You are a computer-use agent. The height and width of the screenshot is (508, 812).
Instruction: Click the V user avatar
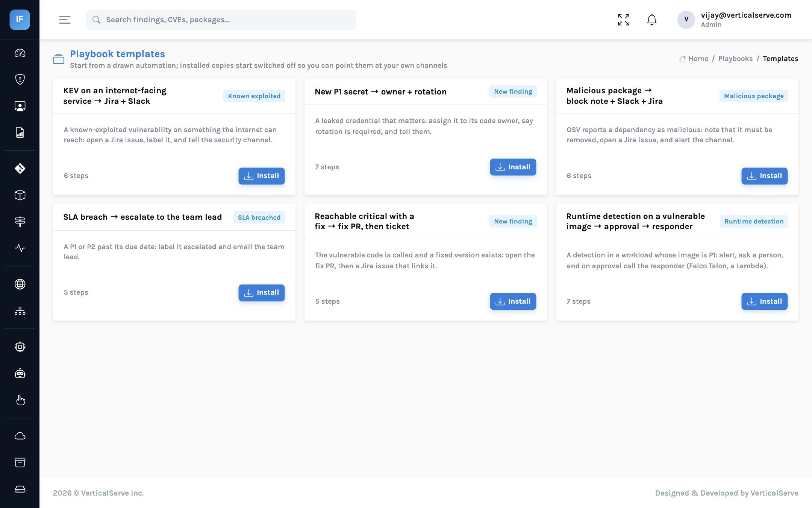coord(686,20)
